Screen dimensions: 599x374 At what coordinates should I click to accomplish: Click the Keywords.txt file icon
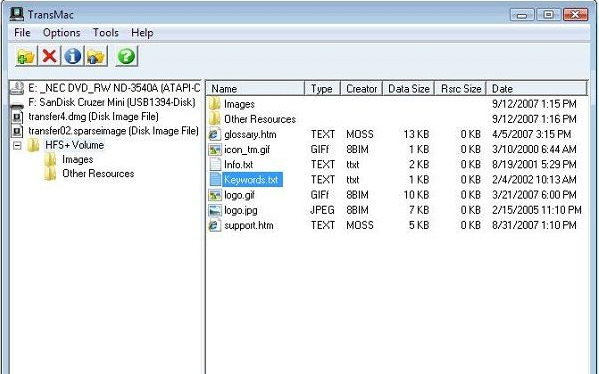pyautogui.click(x=215, y=180)
